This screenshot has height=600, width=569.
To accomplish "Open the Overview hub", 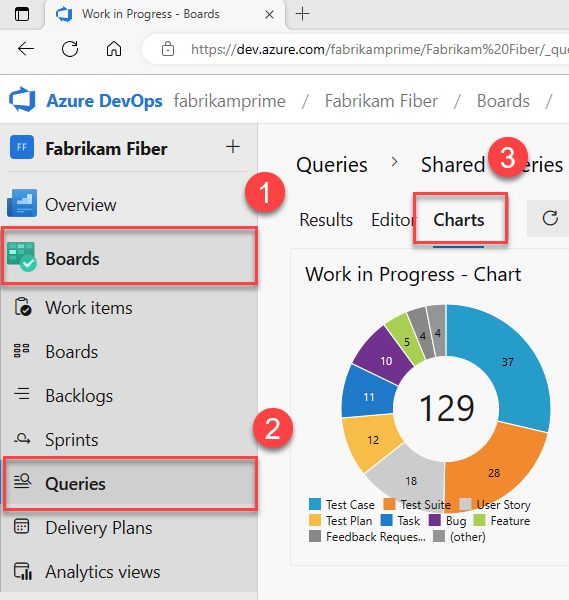I will point(129,205).
